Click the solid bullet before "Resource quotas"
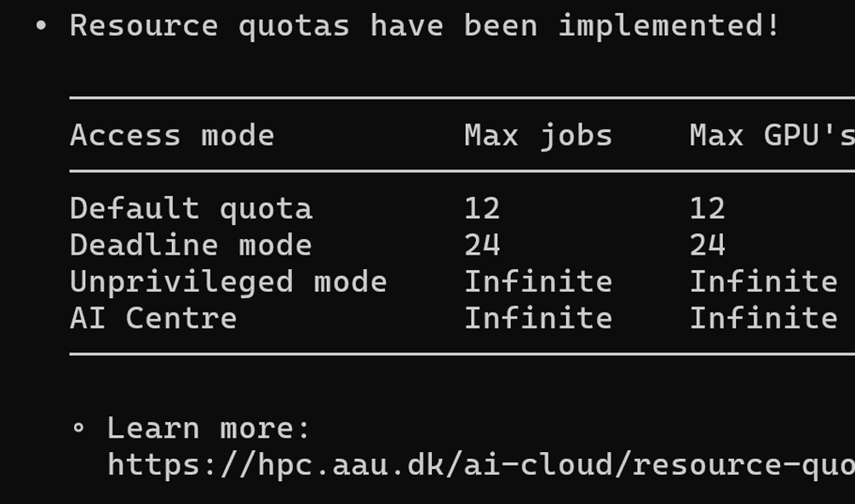 pyautogui.click(x=41, y=26)
